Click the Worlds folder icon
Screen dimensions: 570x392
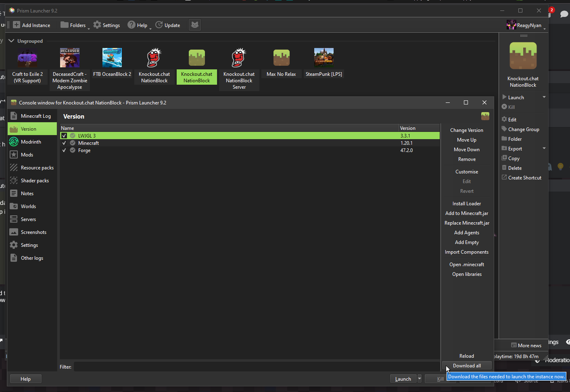pyautogui.click(x=14, y=206)
